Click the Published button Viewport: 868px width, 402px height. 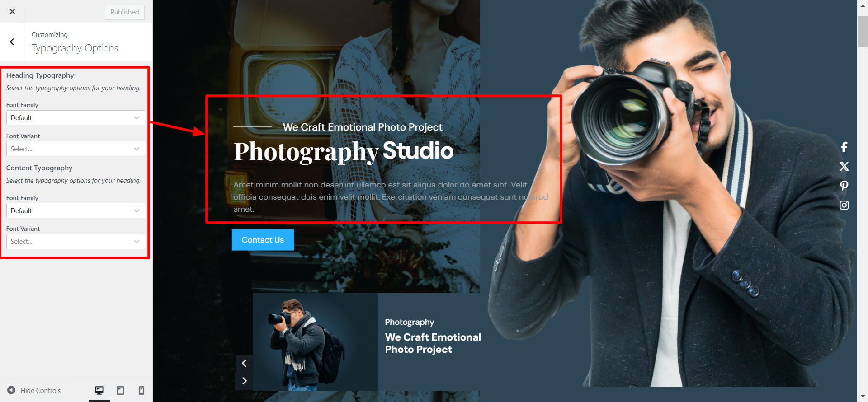tap(125, 12)
